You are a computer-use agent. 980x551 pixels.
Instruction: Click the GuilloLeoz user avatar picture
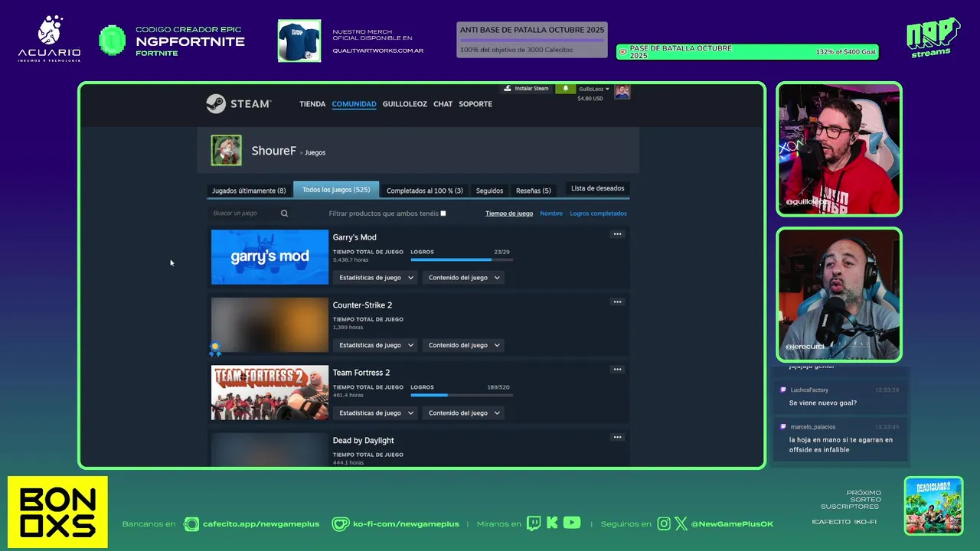622,92
